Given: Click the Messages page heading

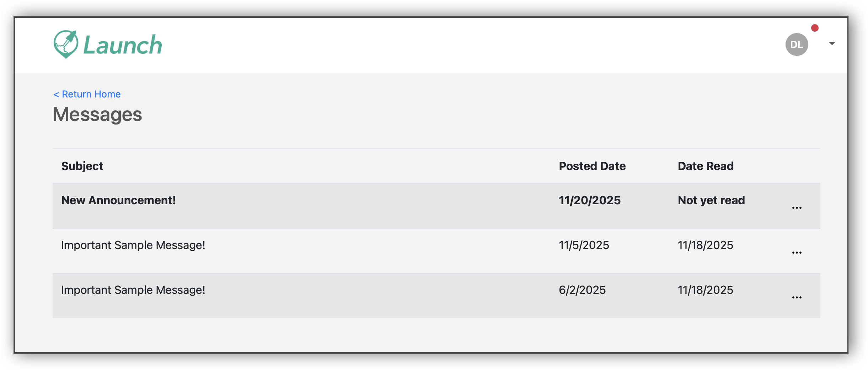Looking at the screenshot, I should 97,115.
